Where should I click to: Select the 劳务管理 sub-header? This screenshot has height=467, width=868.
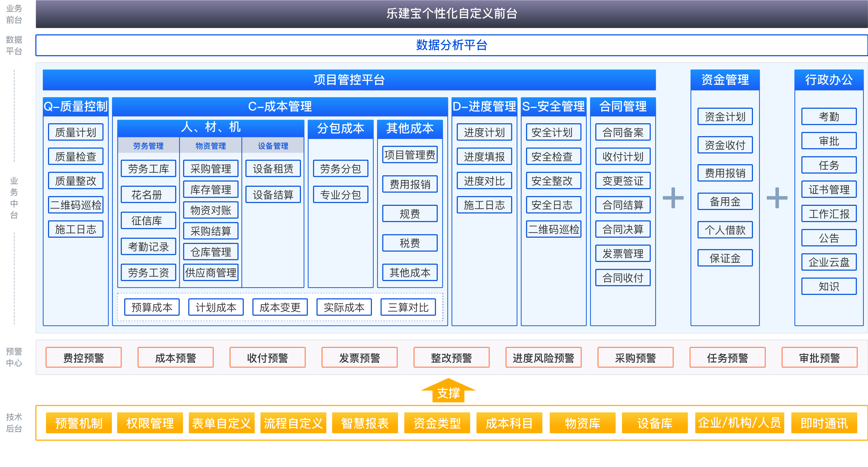[x=148, y=146]
